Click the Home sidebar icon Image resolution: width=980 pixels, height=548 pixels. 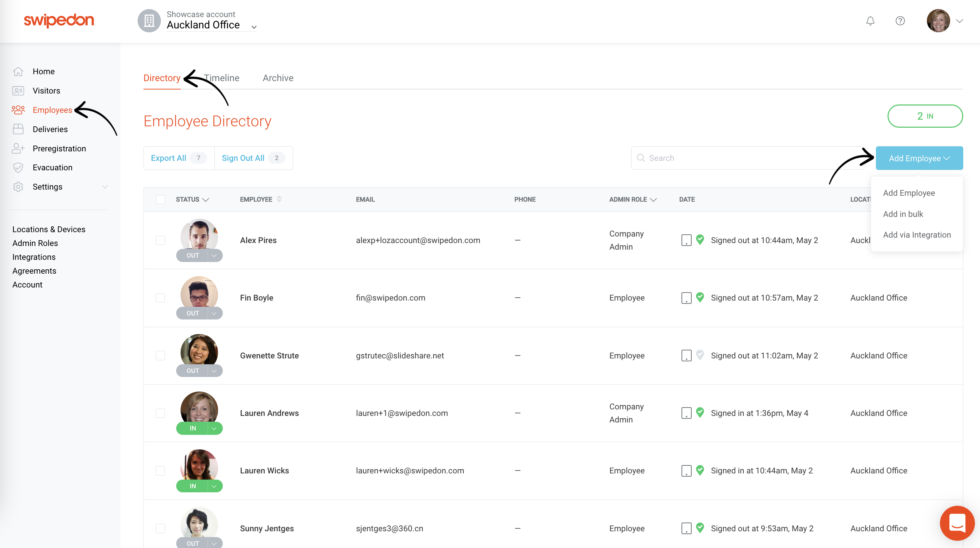[18, 71]
